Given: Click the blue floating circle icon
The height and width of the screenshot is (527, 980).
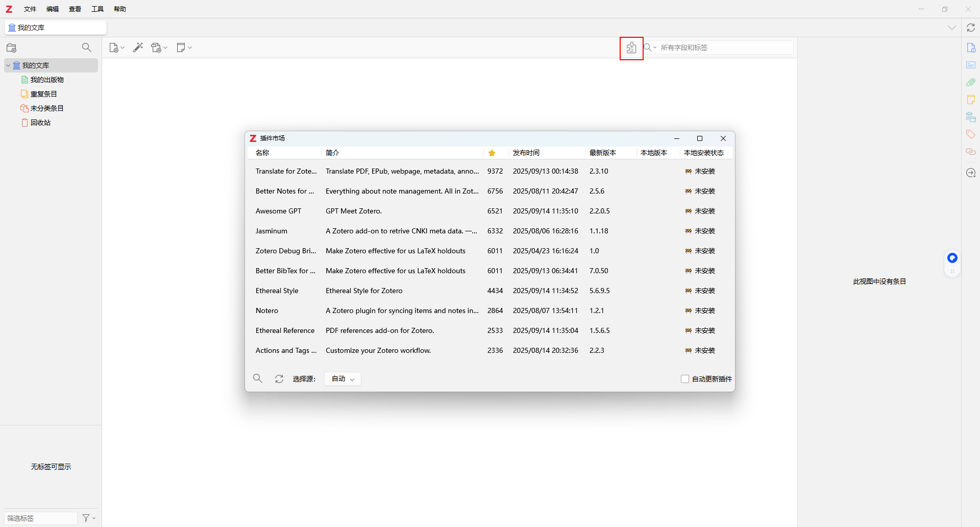Looking at the screenshot, I should coord(952,258).
